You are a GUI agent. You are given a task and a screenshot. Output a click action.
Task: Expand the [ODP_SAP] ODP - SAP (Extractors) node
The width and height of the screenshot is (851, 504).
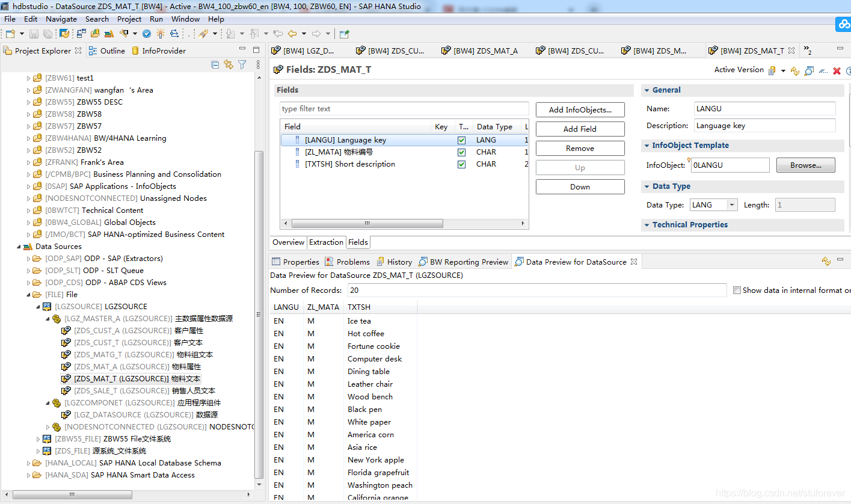click(28, 259)
